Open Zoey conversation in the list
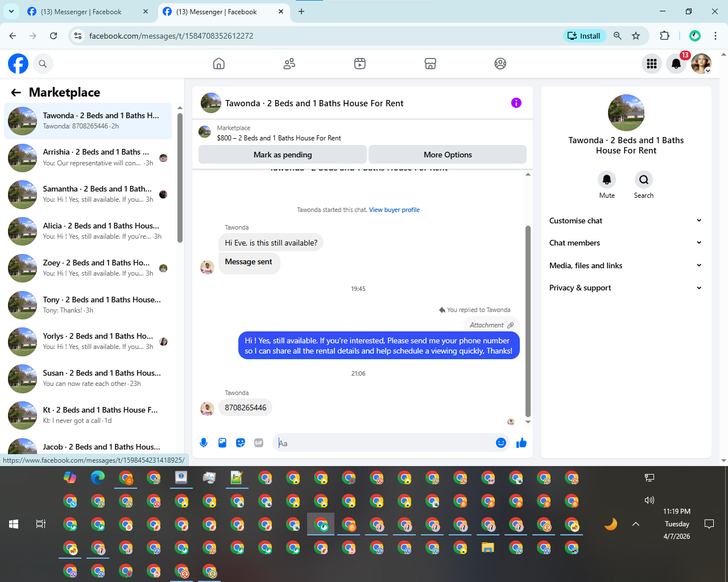 tap(88, 268)
